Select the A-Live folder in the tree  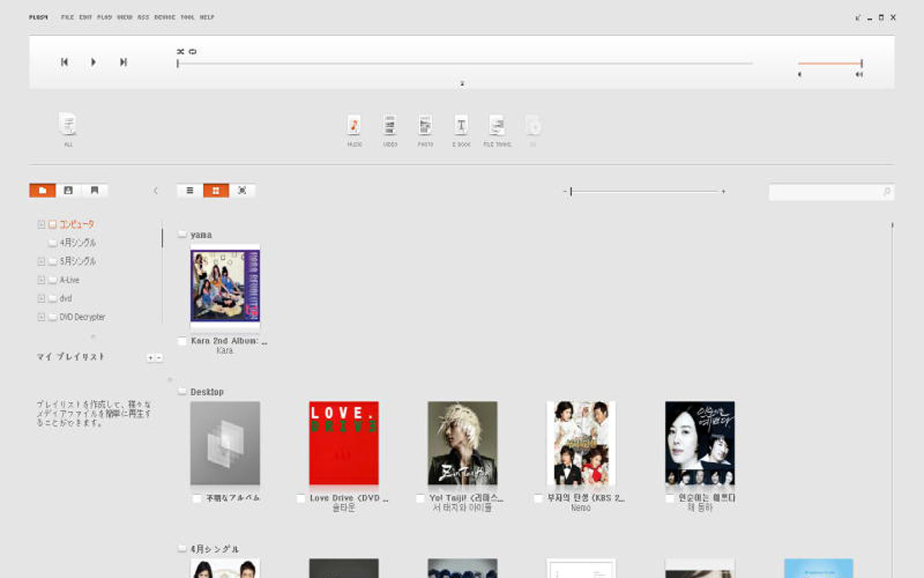(64, 280)
